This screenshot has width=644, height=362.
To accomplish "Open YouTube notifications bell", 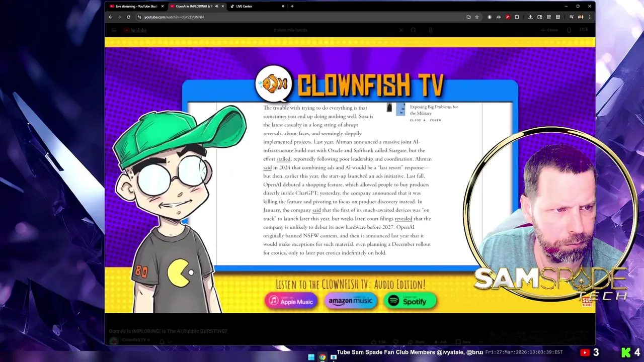I will point(569,30).
